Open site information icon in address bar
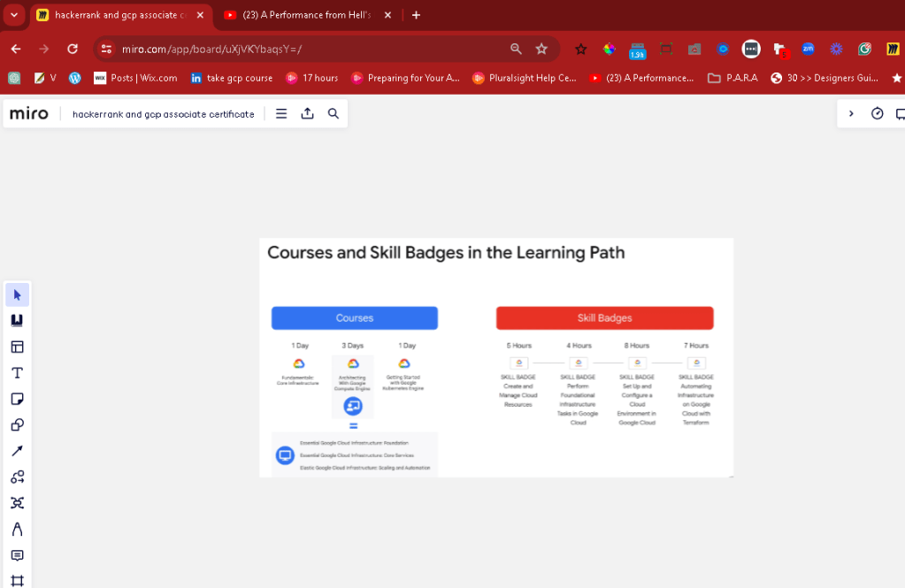The width and height of the screenshot is (905, 588). coord(106,49)
